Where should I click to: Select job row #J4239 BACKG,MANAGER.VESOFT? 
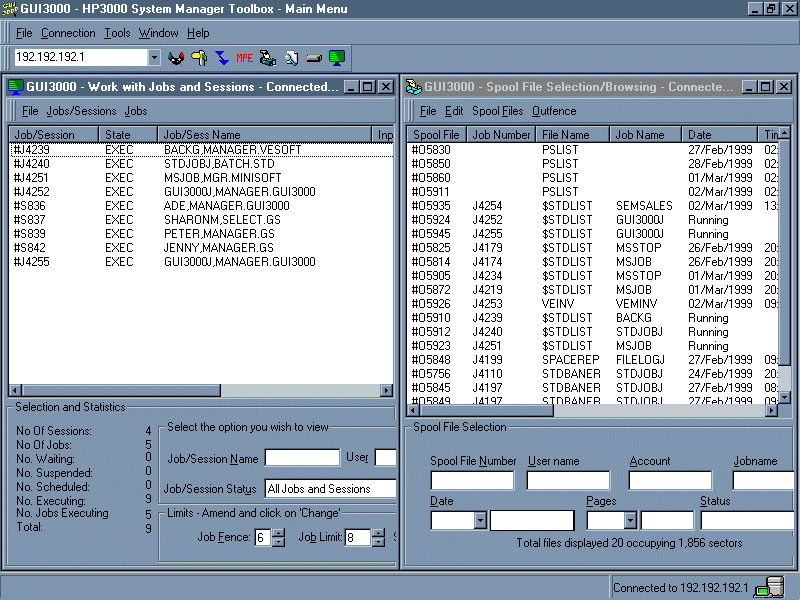click(200, 150)
